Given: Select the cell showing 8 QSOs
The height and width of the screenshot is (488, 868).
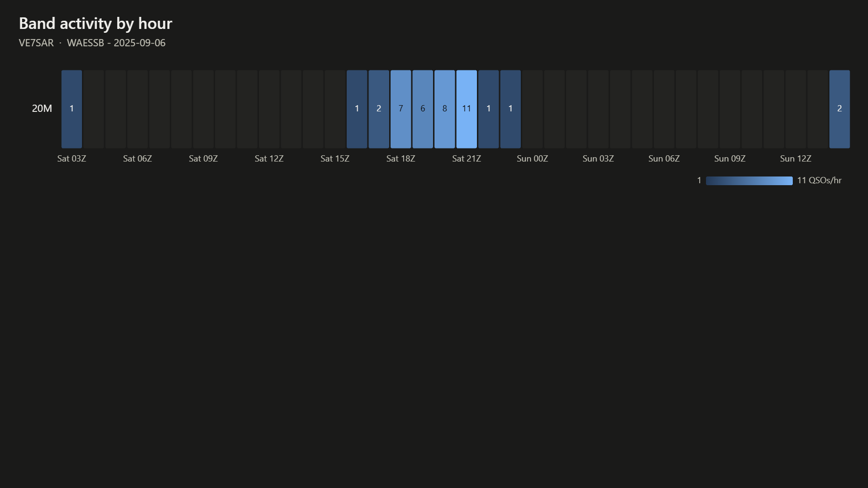Looking at the screenshot, I should 445,109.
